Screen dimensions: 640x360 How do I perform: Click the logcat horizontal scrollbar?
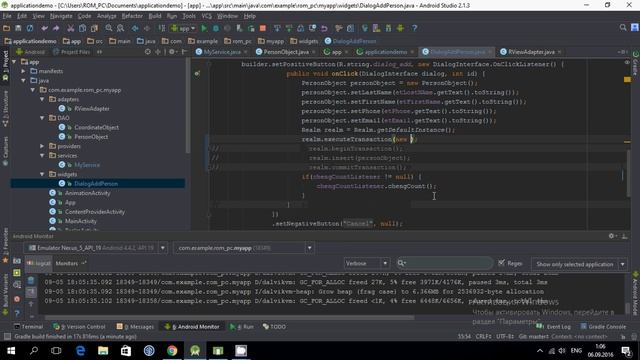[229, 317]
